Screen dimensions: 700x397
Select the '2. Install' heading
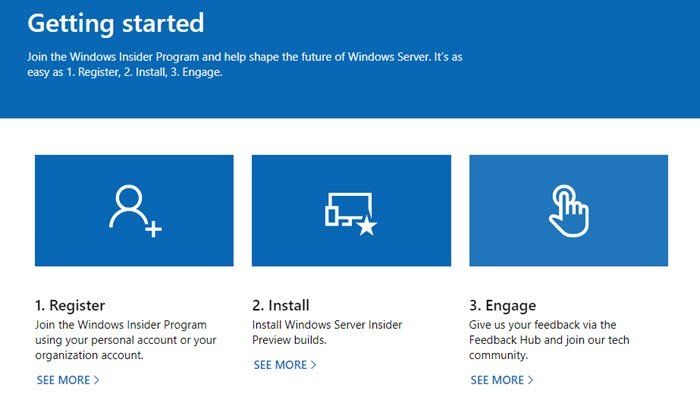pos(281,305)
